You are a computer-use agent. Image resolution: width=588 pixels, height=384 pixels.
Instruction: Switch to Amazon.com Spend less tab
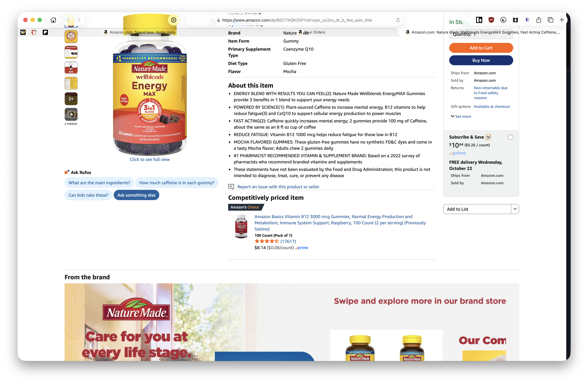140,32
